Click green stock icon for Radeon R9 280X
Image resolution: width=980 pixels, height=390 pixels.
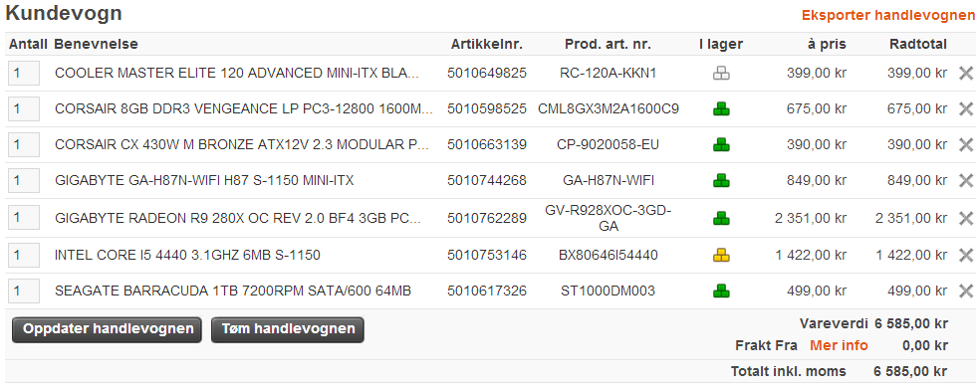pyautogui.click(x=721, y=219)
